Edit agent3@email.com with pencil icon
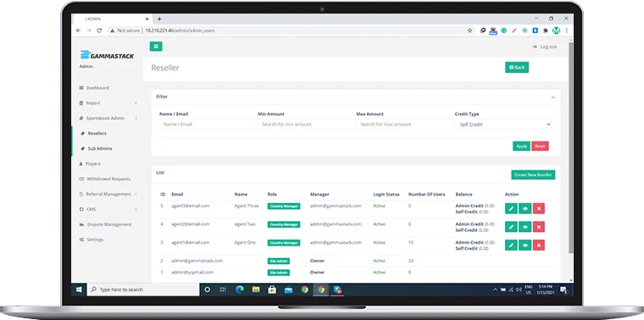This screenshot has width=644, height=320. tap(511, 208)
